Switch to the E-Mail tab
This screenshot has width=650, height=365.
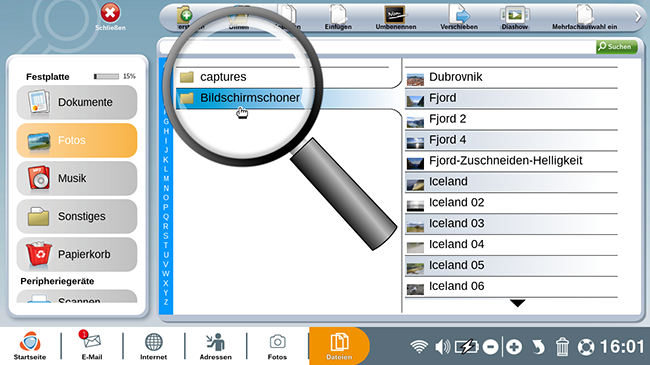click(92, 345)
